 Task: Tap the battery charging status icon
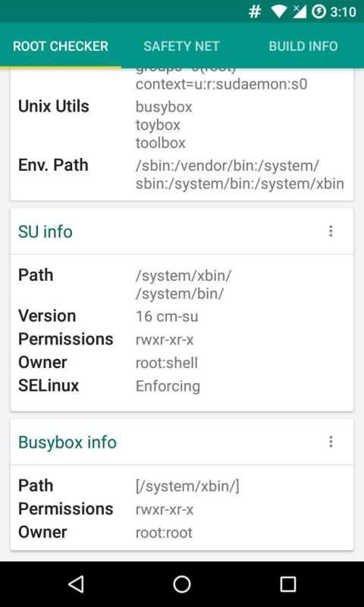(x=318, y=12)
